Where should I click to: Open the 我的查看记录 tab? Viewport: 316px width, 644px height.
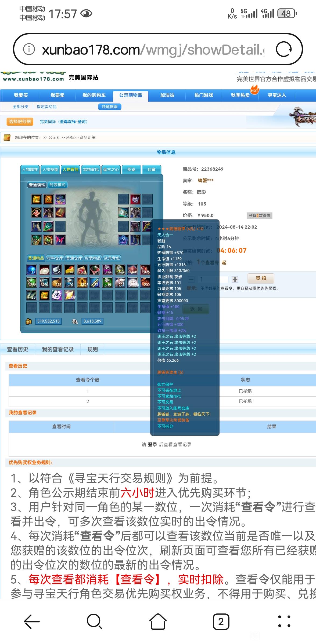click(x=58, y=349)
